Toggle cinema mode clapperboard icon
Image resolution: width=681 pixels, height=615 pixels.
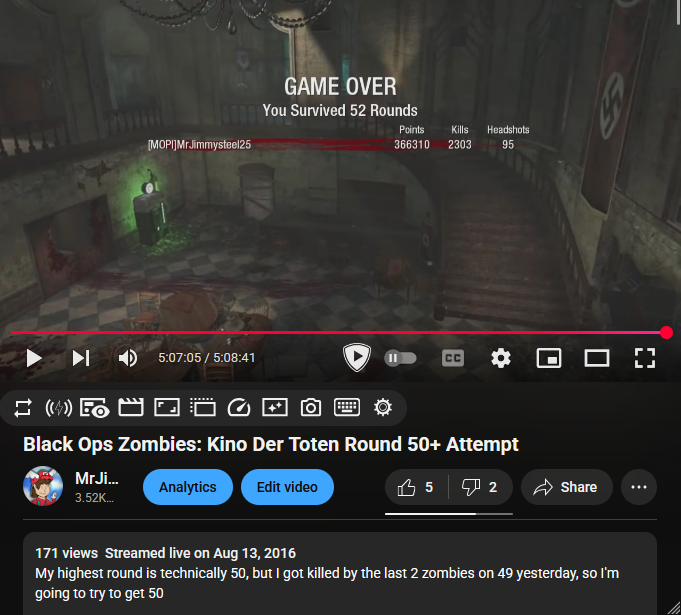point(131,407)
